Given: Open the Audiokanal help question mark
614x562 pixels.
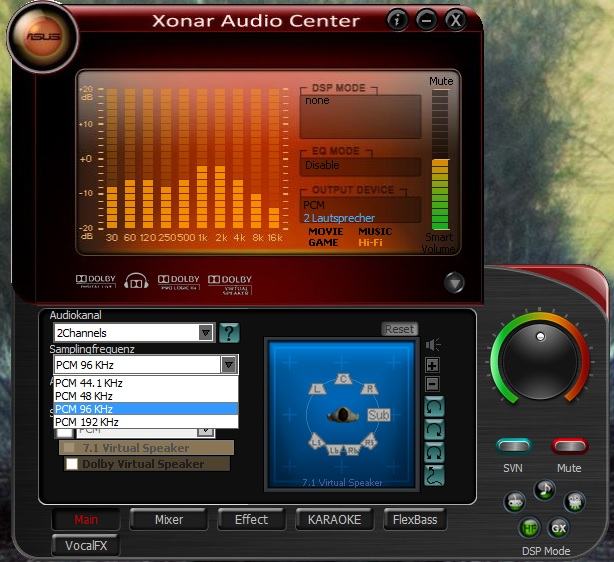Looking at the screenshot, I should [229, 333].
